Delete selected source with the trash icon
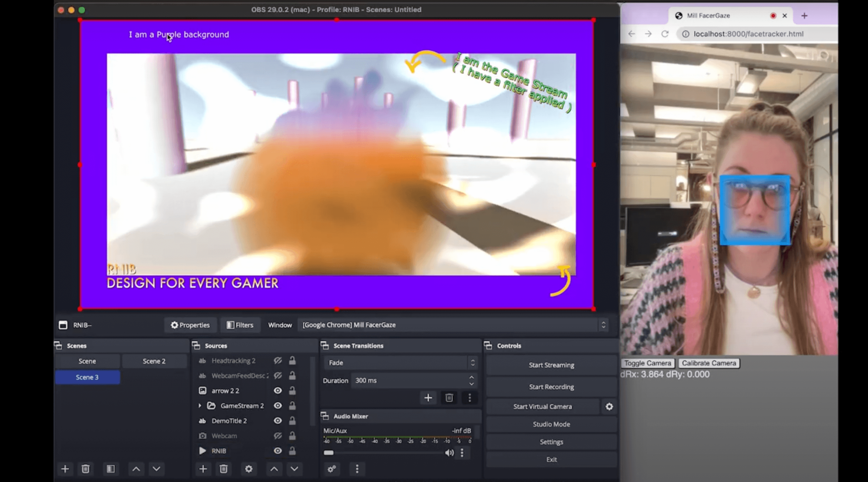 (x=223, y=469)
